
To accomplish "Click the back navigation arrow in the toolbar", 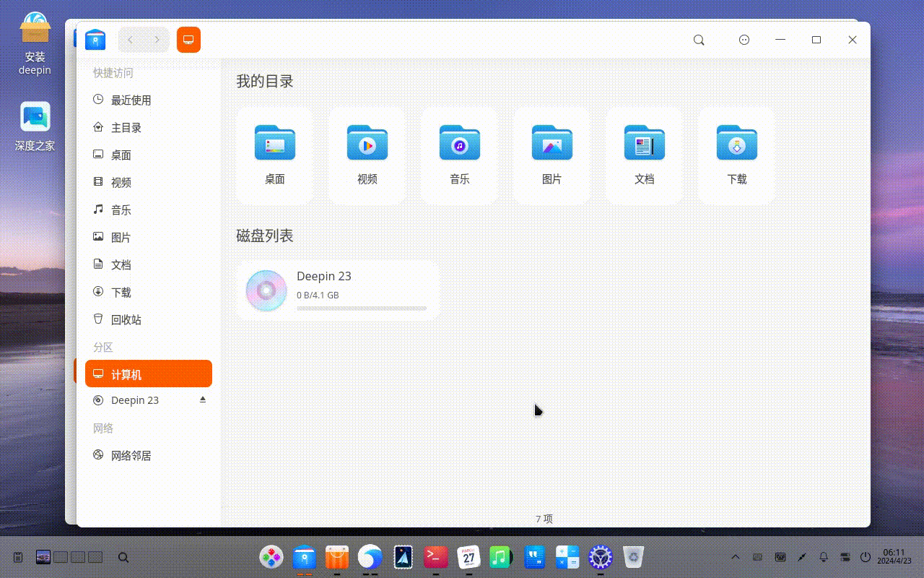I will tap(130, 40).
